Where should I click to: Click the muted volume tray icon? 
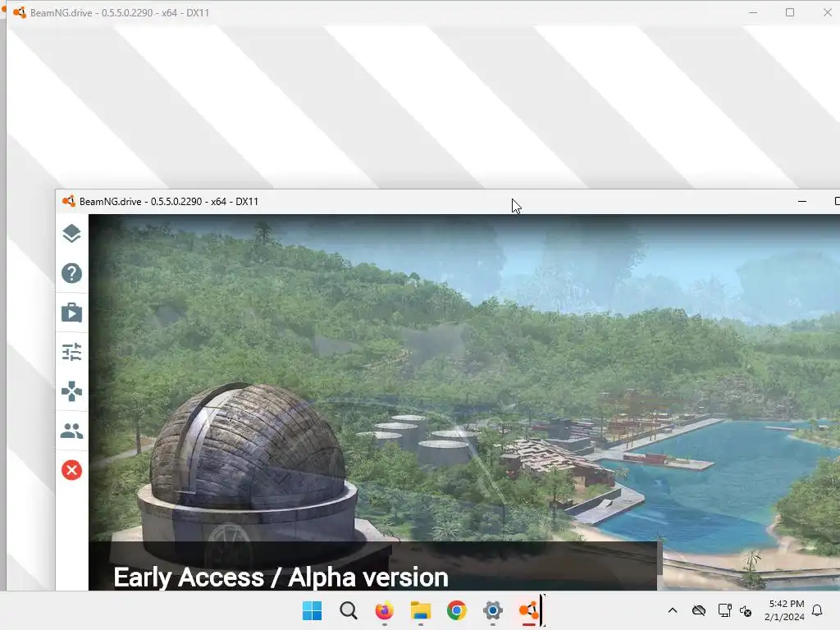click(x=746, y=610)
